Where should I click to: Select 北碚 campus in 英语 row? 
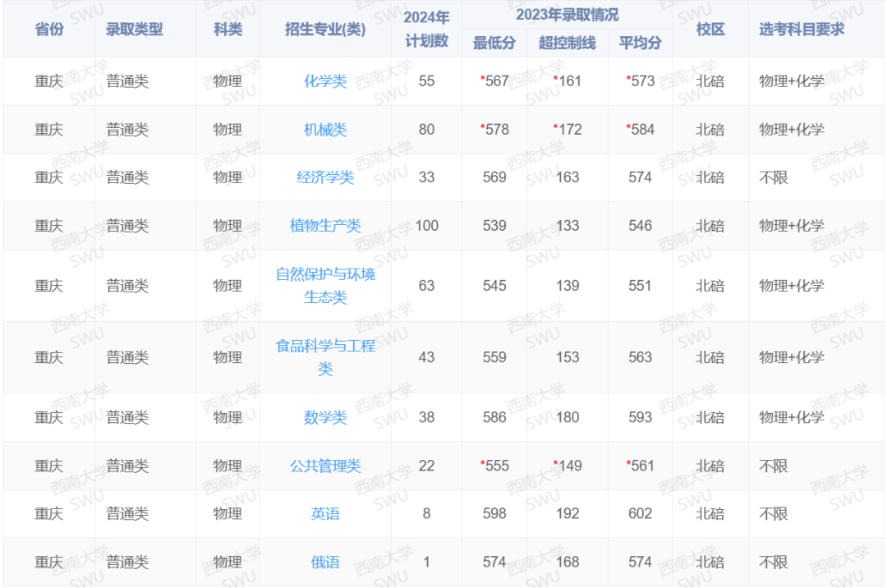tap(710, 513)
